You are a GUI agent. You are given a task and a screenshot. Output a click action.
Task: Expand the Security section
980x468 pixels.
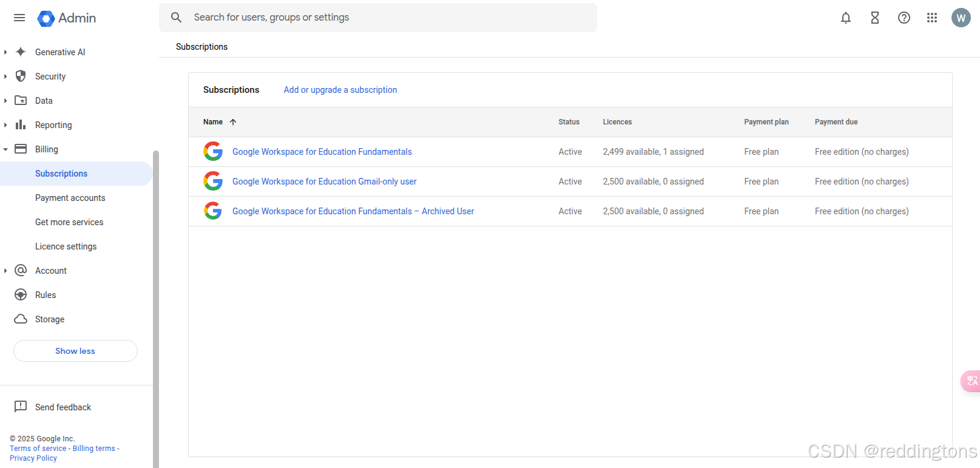5,76
